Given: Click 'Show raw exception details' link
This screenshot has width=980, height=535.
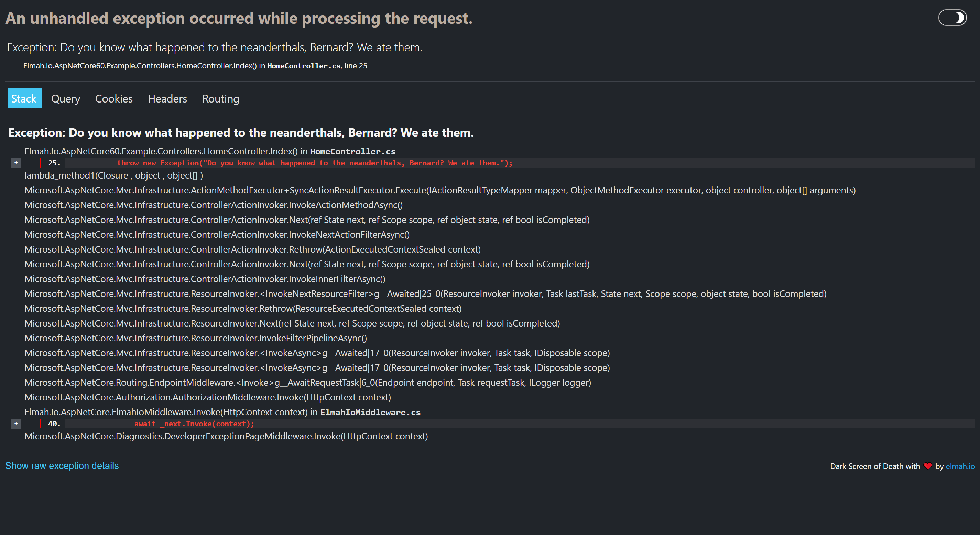Looking at the screenshot, I should (x=62, y=466).
